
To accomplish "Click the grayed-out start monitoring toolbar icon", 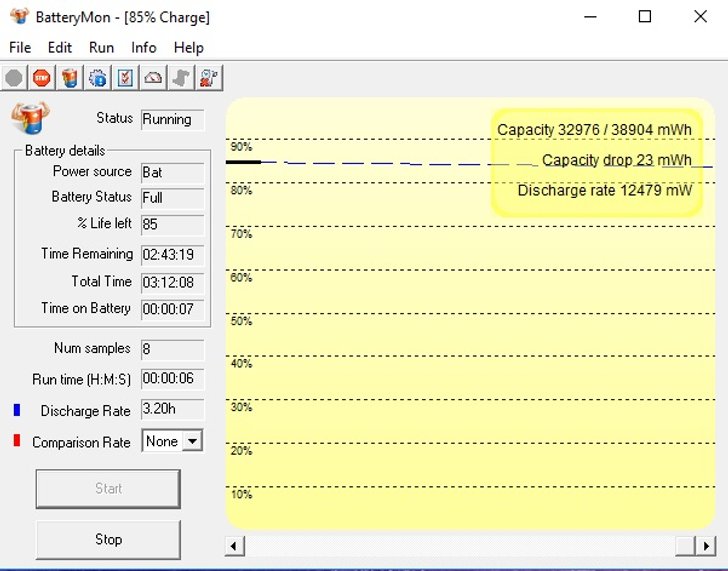I will pyautogui.click(x=14, y=78).
